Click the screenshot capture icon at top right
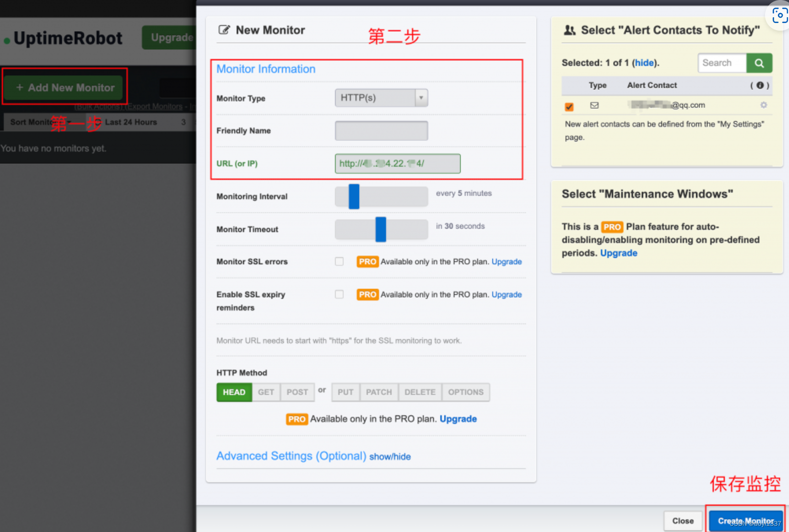This screenshot has height=532, width=789. tap(780, 15)
